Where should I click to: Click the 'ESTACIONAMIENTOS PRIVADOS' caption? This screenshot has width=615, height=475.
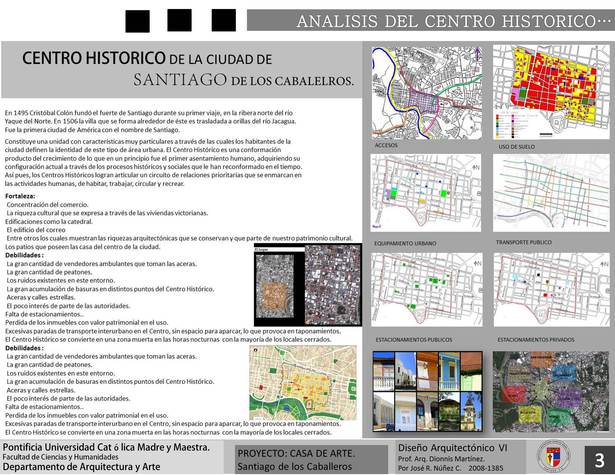click(x=536, y=340)
